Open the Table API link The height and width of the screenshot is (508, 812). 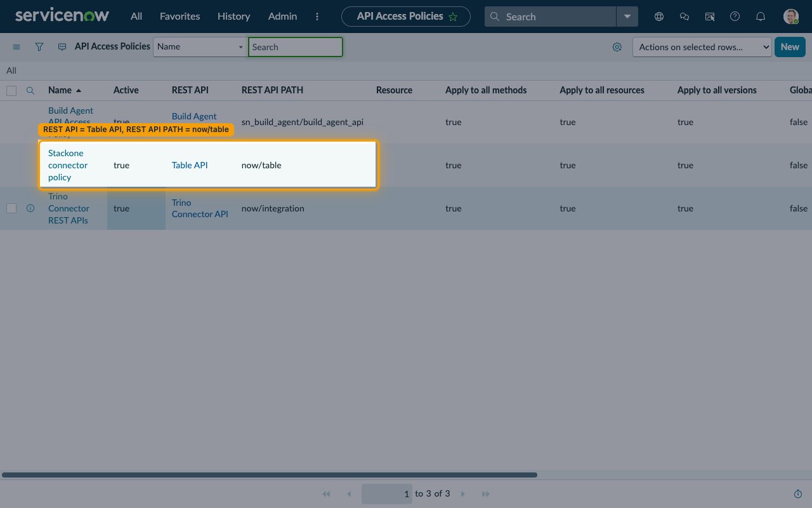pyautogui.click(x=190, y=165)
